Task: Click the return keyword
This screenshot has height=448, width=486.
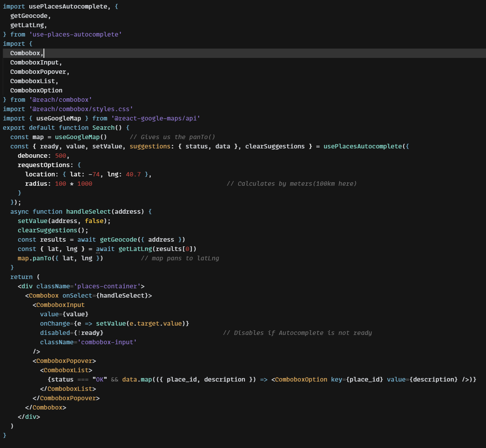Action: (x=21, y=277)
